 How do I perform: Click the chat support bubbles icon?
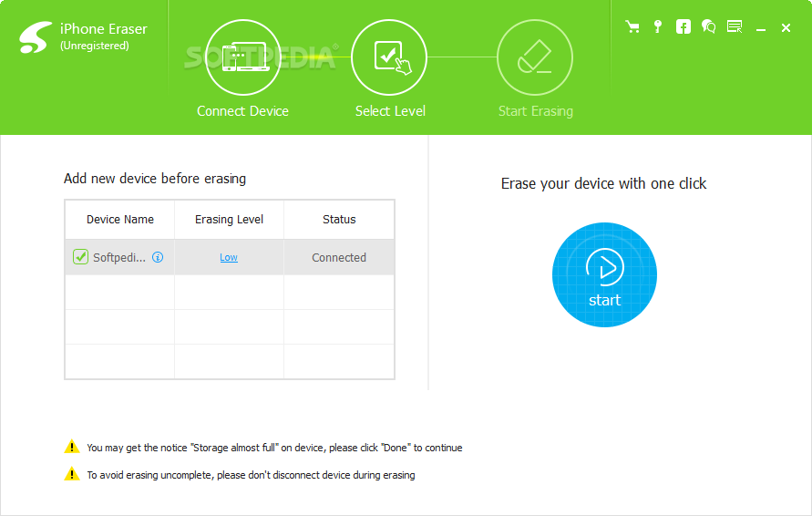pos(708,27)
